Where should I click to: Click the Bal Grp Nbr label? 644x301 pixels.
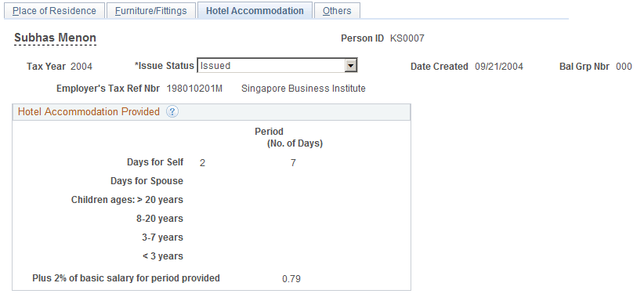pos(584,67)
